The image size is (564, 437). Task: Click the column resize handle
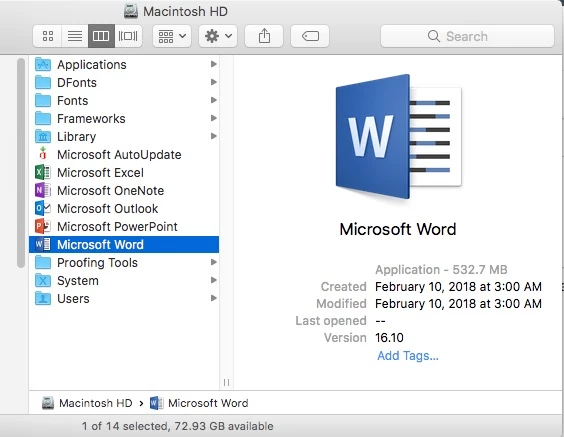coord(226,382)
